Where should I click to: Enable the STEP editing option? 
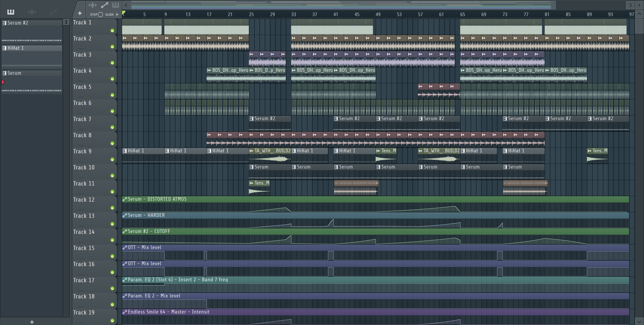(x=100, y=15)
